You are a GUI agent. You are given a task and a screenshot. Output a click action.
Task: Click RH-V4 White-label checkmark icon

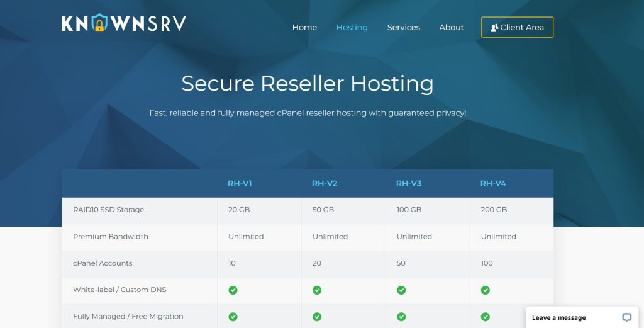486,290
